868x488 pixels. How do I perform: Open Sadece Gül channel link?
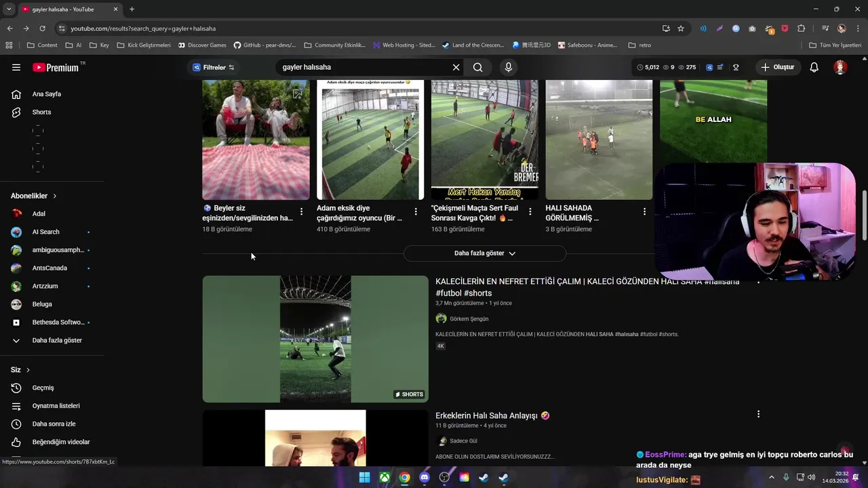tap(463, 441)
